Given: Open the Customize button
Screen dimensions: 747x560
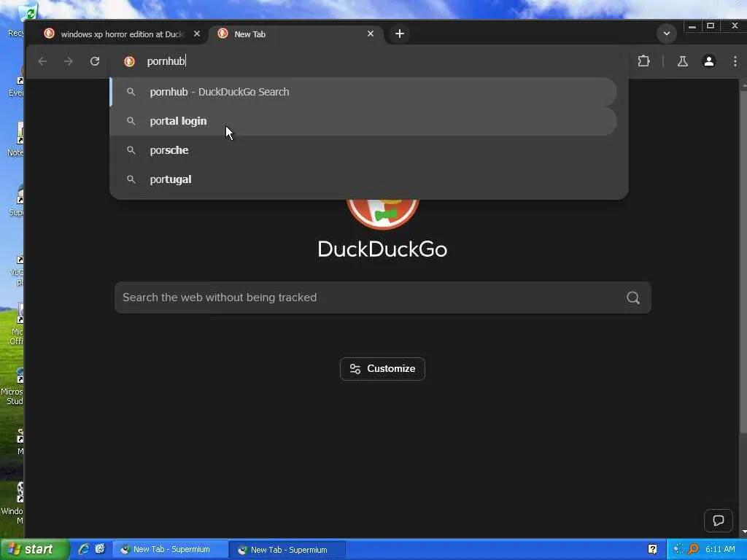Looking at the screenshot, I should [x=382, y=368].
